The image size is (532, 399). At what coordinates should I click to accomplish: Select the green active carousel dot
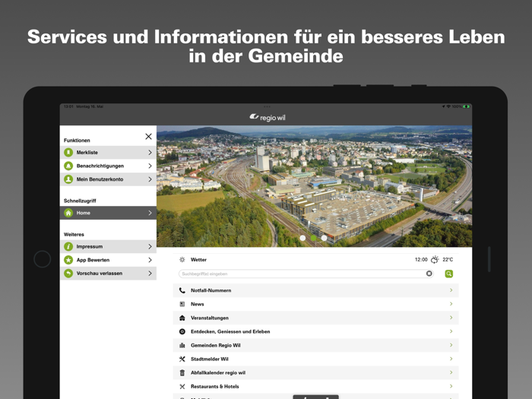coord(313,238)
